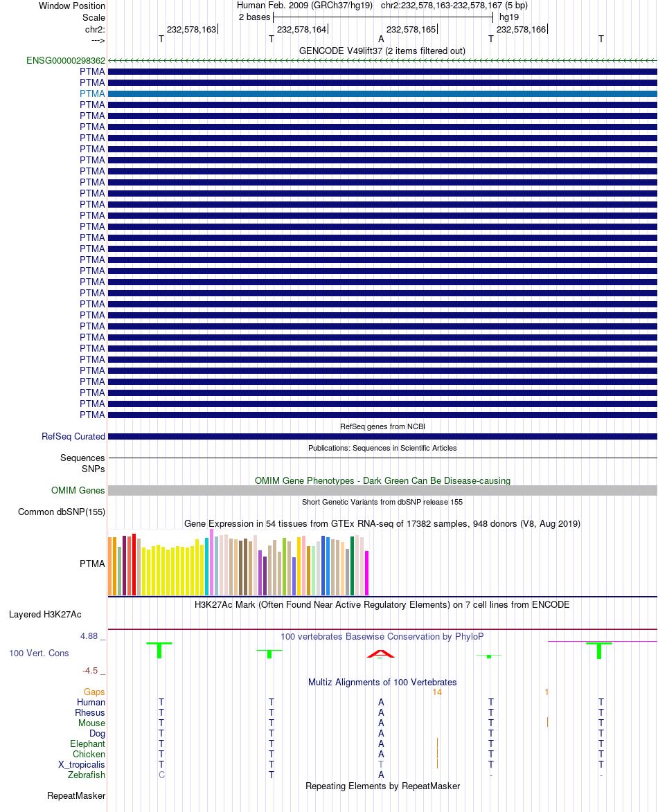Click the 2 bases scale bar label
This screenshot has height=812, width=658.
tap(254, 17)
